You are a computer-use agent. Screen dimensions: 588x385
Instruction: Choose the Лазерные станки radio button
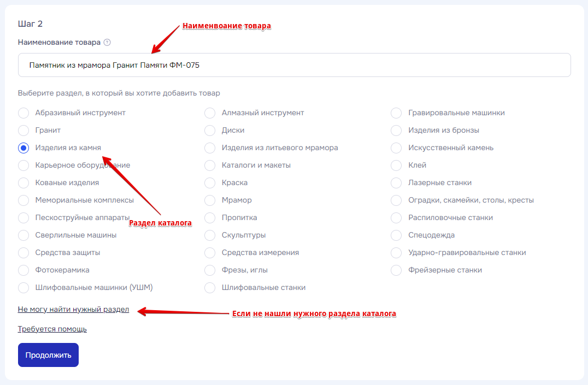point(397,183)
